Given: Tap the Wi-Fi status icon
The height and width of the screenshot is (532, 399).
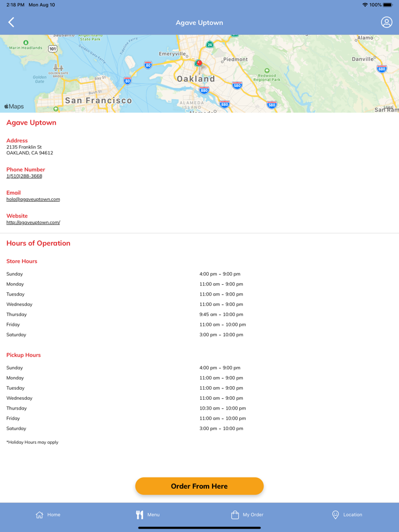Looking at the screenshot, I should tap(365, 5).
